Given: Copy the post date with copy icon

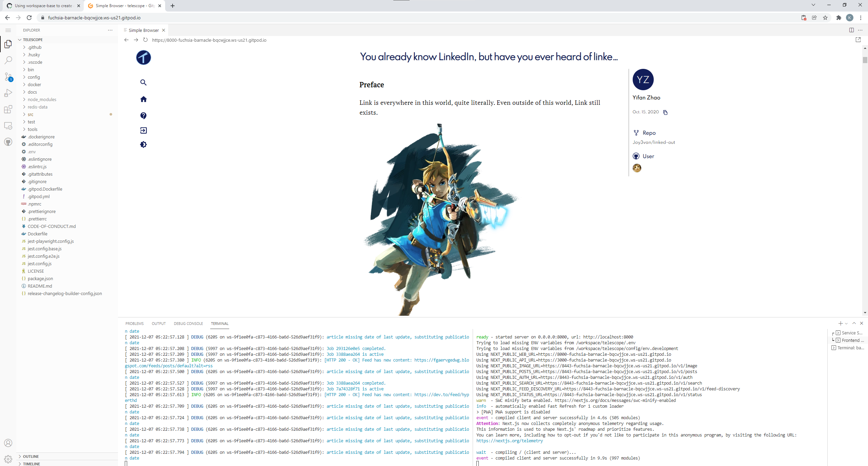Looking at the screenshot, I should tap(665, 112).
